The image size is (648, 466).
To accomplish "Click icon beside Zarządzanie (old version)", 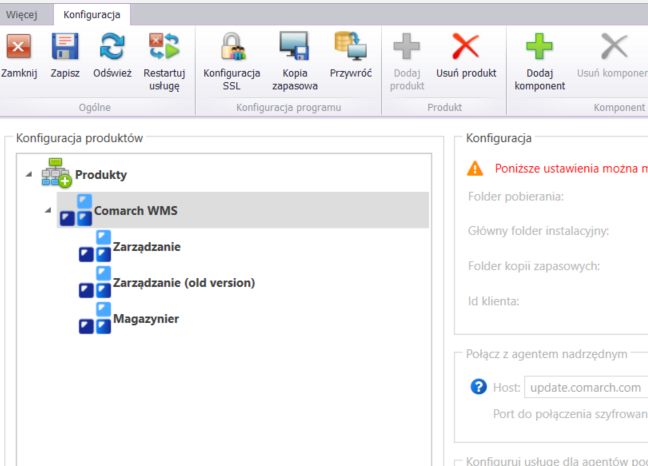I will pos(95,282).
